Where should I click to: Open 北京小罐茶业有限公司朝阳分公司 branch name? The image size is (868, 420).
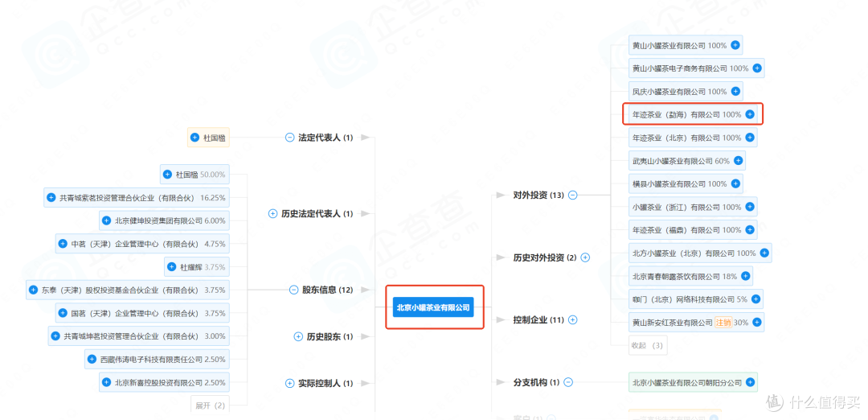coord(687,382)
